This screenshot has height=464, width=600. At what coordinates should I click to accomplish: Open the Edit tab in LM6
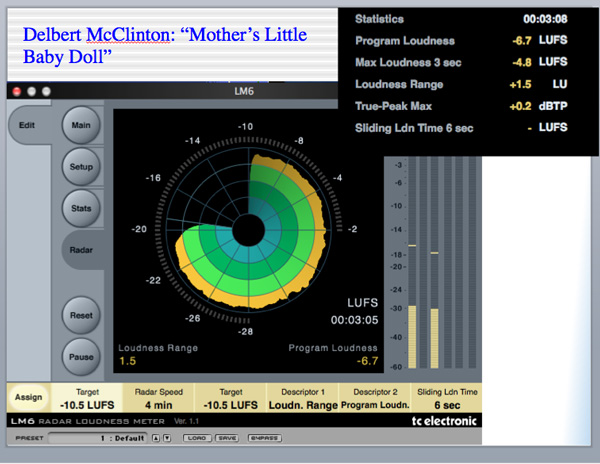click(x=27, y=125)
